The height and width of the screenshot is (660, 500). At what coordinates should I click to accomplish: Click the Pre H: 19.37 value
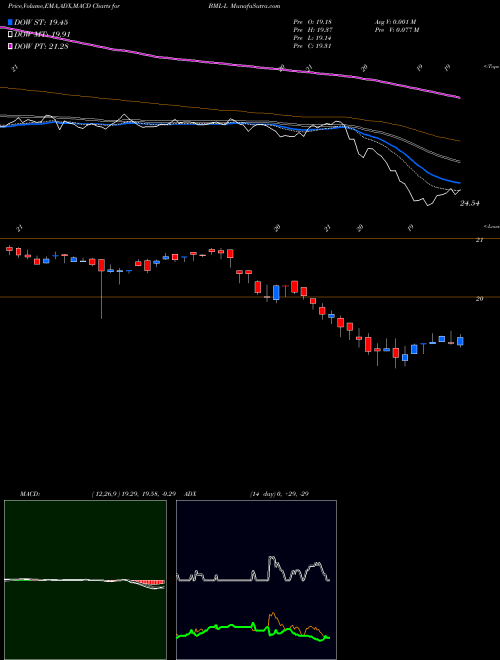point(313,30)
